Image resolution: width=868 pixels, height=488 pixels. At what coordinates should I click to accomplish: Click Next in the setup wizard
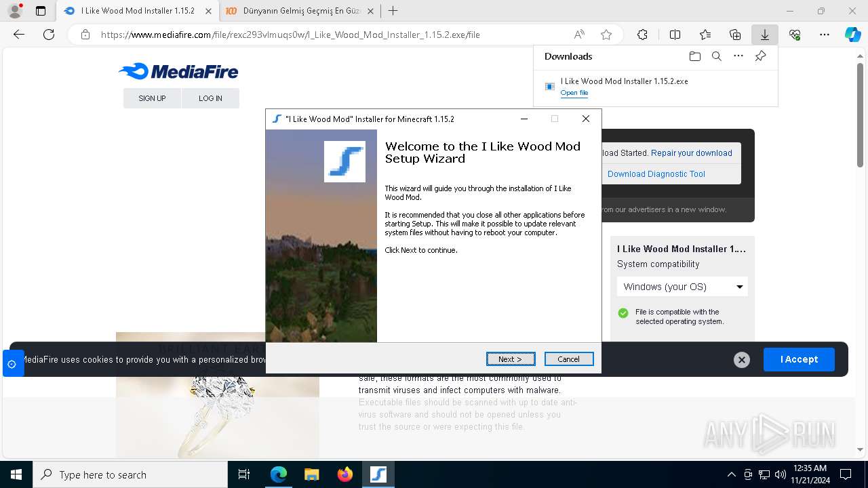(511, 359)
